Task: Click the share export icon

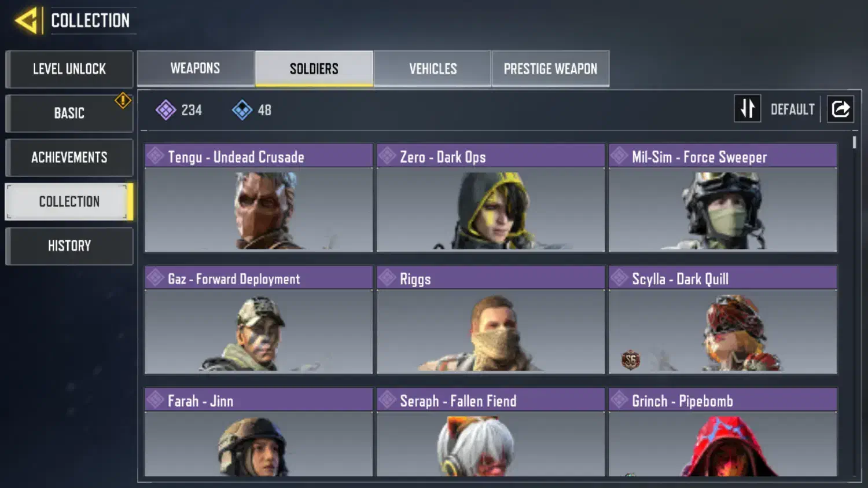Action: 840,109
